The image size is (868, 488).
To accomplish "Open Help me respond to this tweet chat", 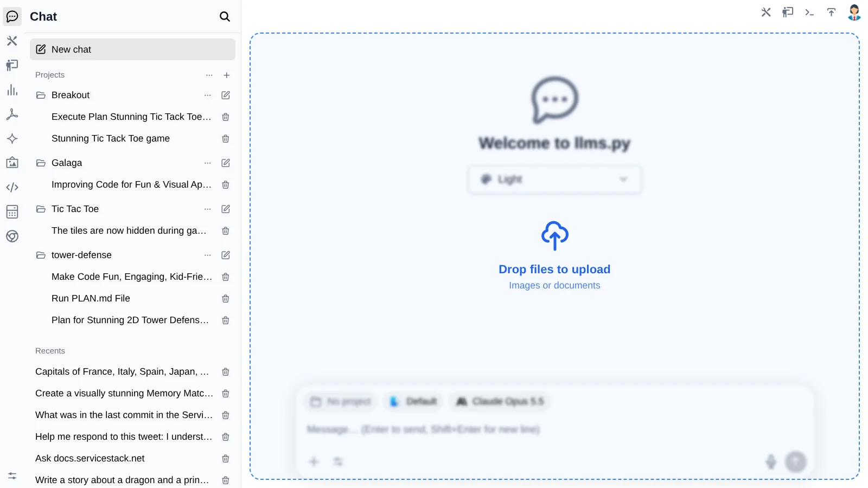I will click(124, 436).
